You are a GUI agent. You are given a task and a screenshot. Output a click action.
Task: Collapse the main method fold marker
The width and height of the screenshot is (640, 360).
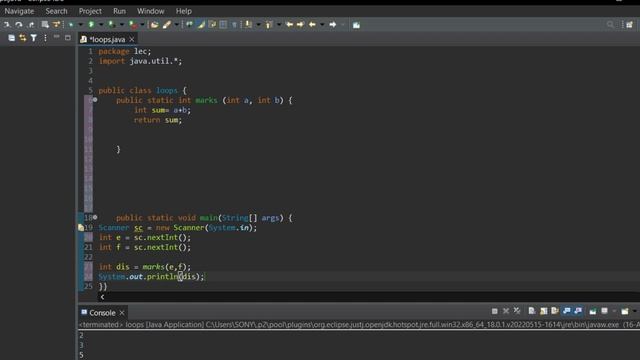pyautogui.click(x=95, y=217)
